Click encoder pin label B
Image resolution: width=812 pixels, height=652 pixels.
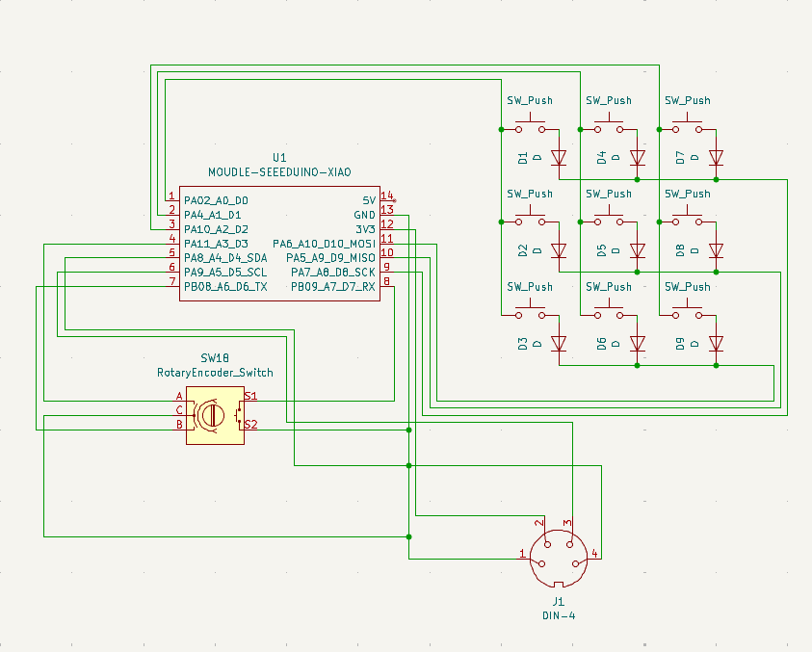tap(179, 425)
